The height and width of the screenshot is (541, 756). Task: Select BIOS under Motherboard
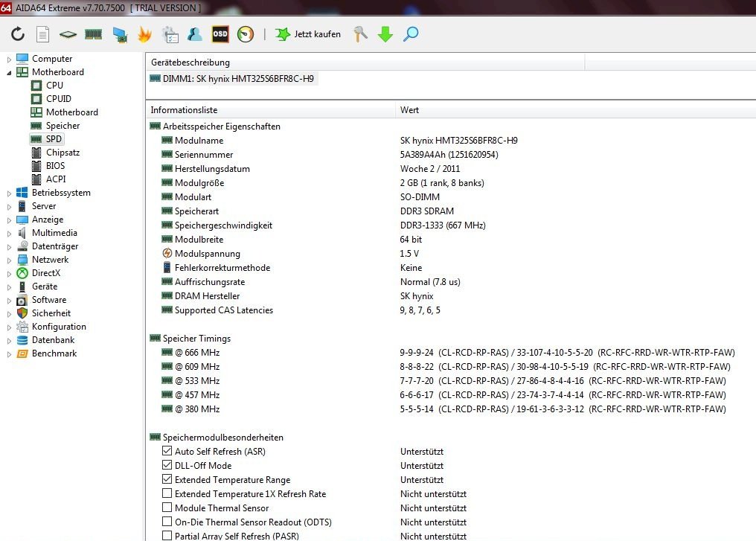tap(55, 166)
